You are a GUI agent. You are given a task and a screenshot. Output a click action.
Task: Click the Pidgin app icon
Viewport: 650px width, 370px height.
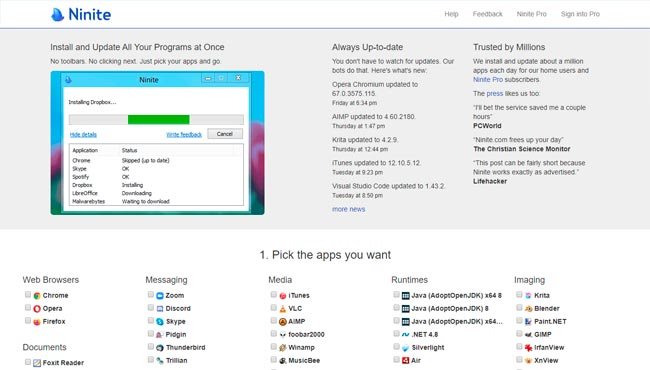point(160,335)
